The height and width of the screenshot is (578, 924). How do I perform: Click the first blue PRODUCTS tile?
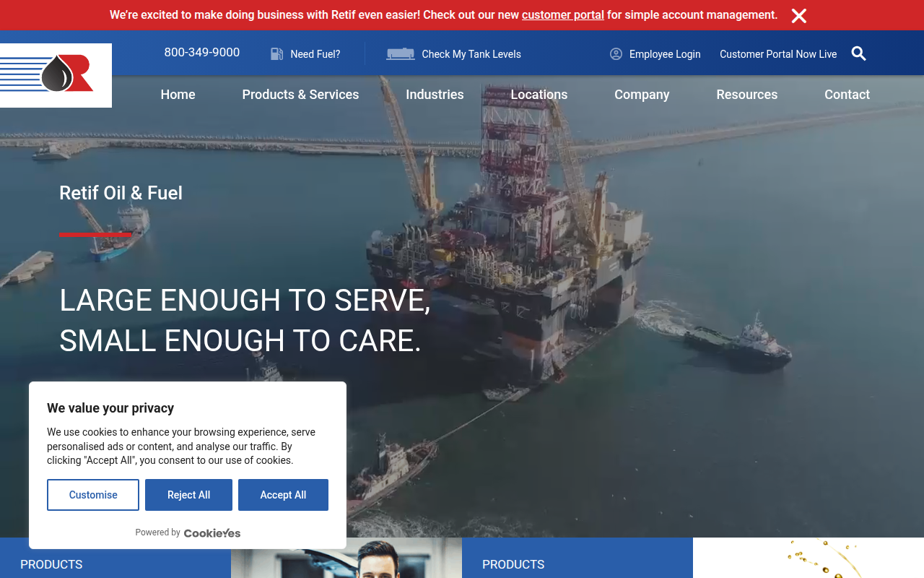tap(115, 558)
